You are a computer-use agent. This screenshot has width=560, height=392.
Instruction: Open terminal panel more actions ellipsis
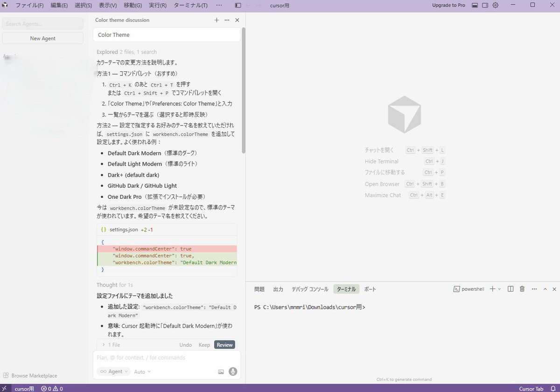pos(534,289)
